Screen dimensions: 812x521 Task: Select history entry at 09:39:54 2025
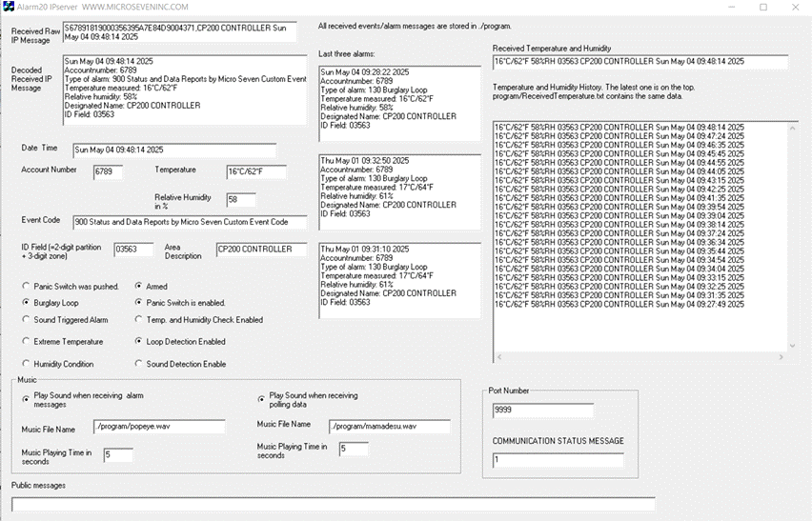(x=619, y=207)
